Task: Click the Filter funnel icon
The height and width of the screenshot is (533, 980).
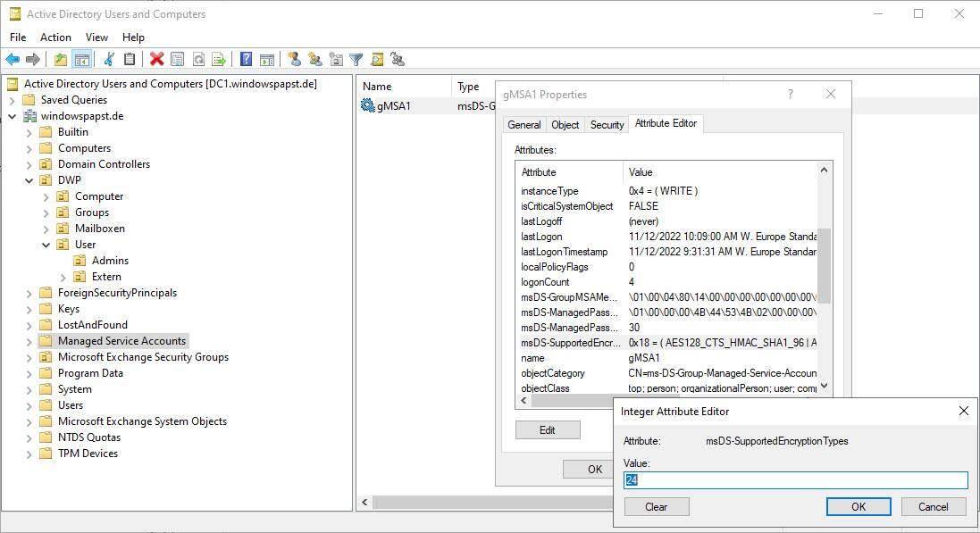Action: click(356, 60)
